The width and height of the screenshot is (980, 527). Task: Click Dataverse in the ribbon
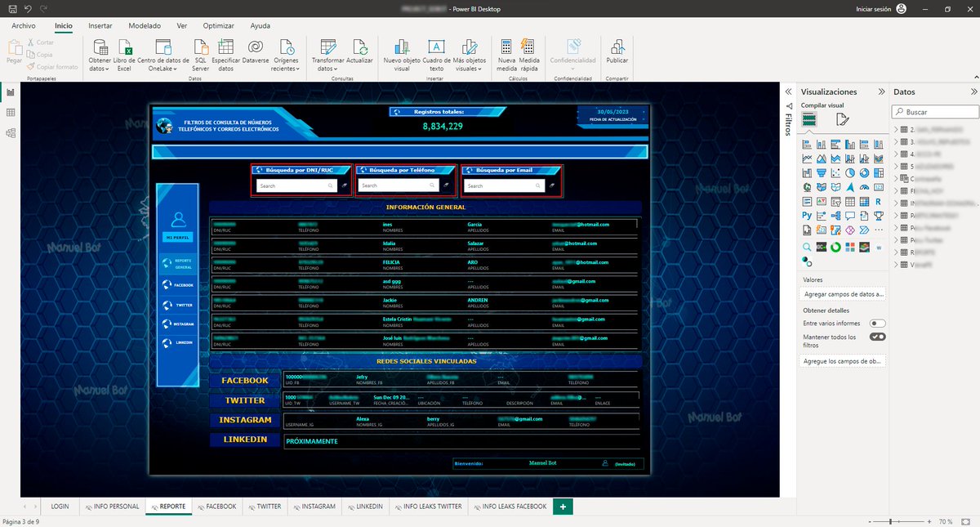(x=256, y=51)
